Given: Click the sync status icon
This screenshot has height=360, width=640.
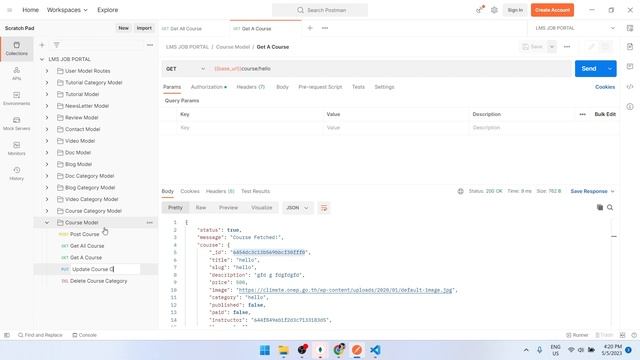Looking at the screenshot, I should [480, 10].
